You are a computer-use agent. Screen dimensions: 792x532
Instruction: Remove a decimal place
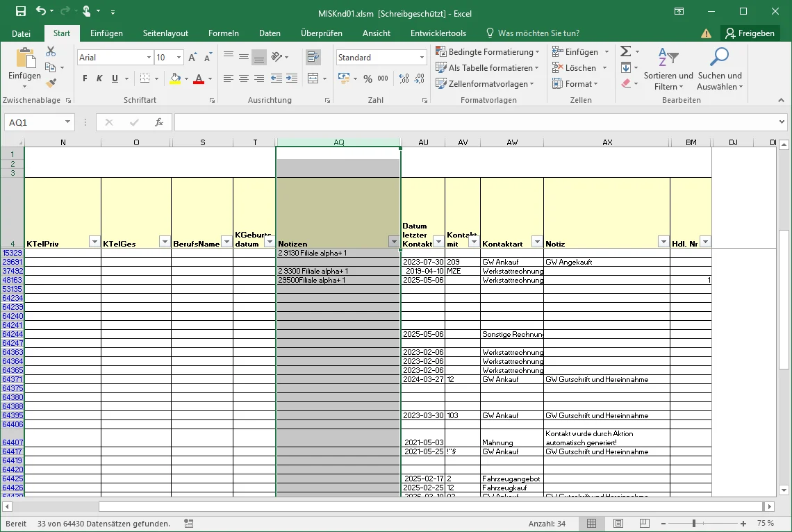tap(419, 78)
